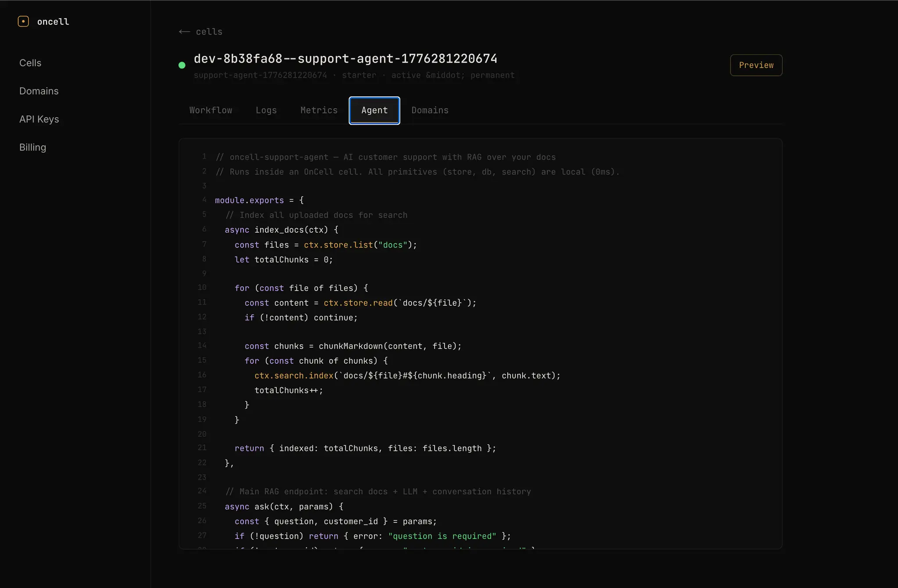Click line number 25 in gutter
The height and width of the screenshot is (588, 898).
click(202, 506)
